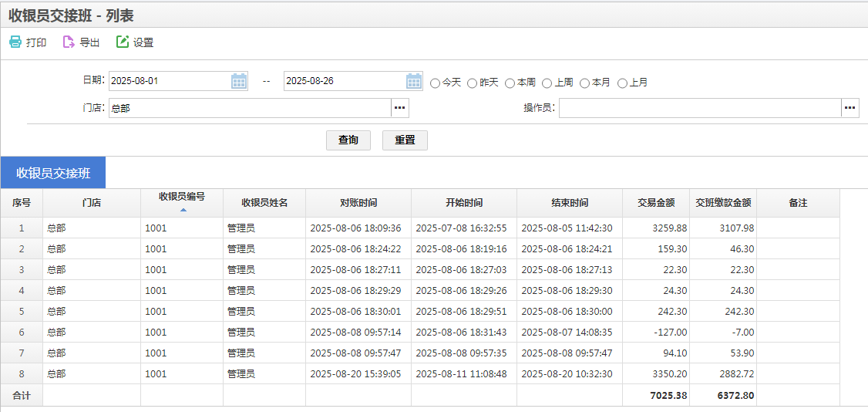The width and height of the screenshot is (868, 412).
Task: Click into the 操作员 input field
Action: (699, 108)
